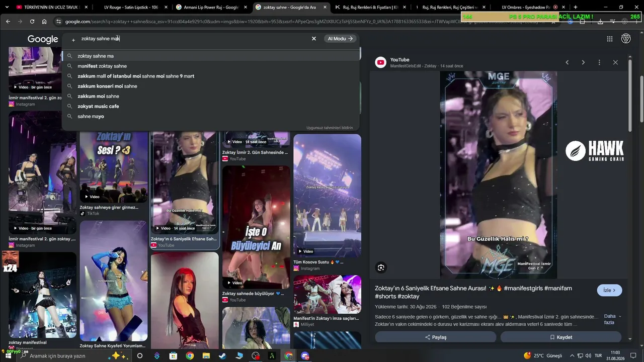The height and width of the screenshot is (362, 644).
Task: Open the Google account avatar menu
Action: (626, 39)
